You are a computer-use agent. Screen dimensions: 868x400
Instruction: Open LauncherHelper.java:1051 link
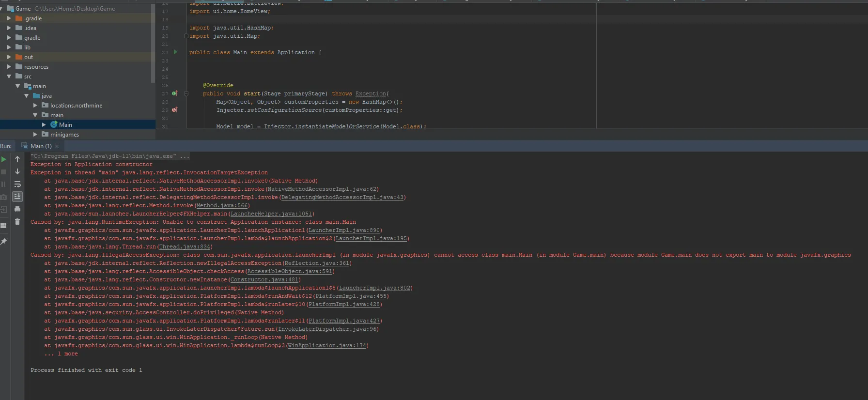coord(271,214)
